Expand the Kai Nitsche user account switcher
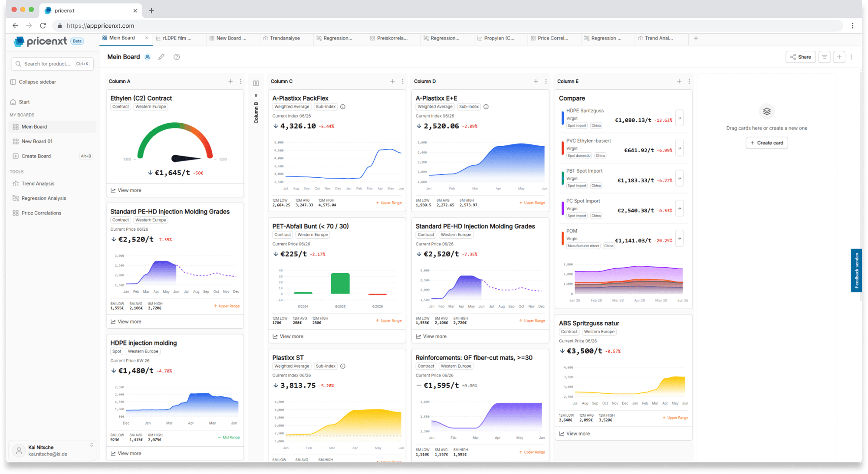This screenshot has height=474, width=868. tap(92, 445)
